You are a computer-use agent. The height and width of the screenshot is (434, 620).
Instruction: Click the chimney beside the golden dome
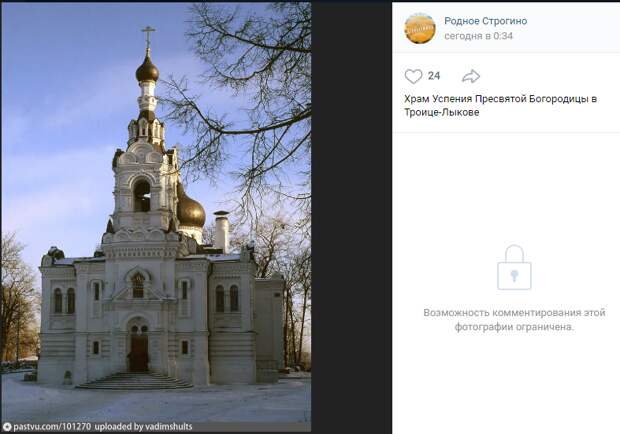tap(221, 231)
